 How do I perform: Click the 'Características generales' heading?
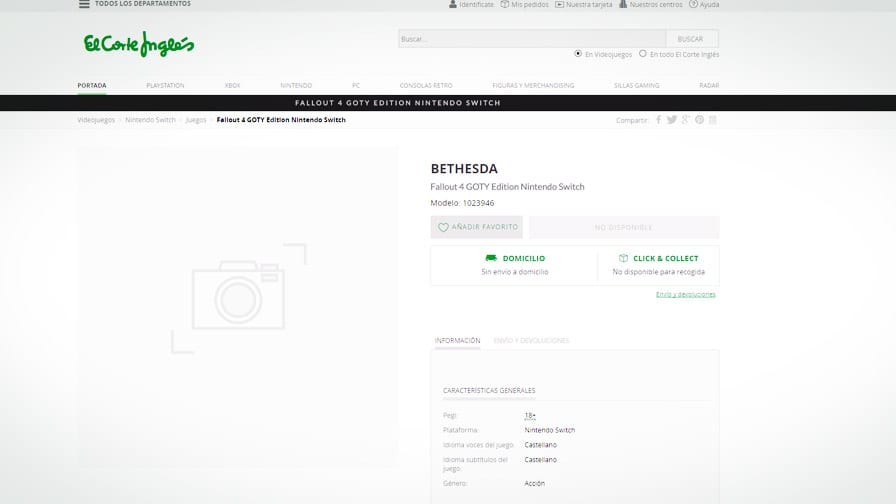[x=489, y=391]
